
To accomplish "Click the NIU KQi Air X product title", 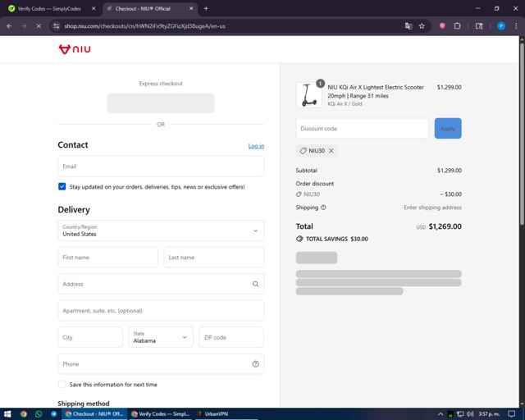I will (376, 91).
